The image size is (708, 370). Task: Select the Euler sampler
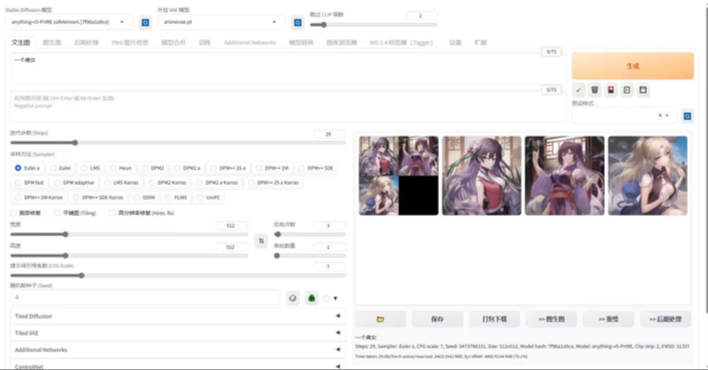(61, 168)
